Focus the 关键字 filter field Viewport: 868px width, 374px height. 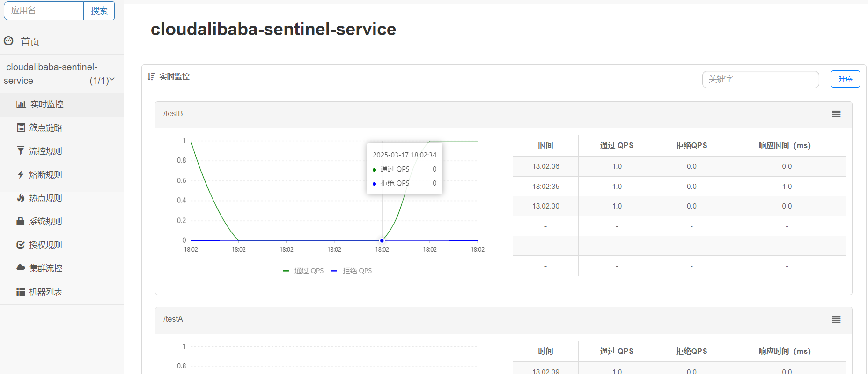pyautogui.click(x=760, y=79)
